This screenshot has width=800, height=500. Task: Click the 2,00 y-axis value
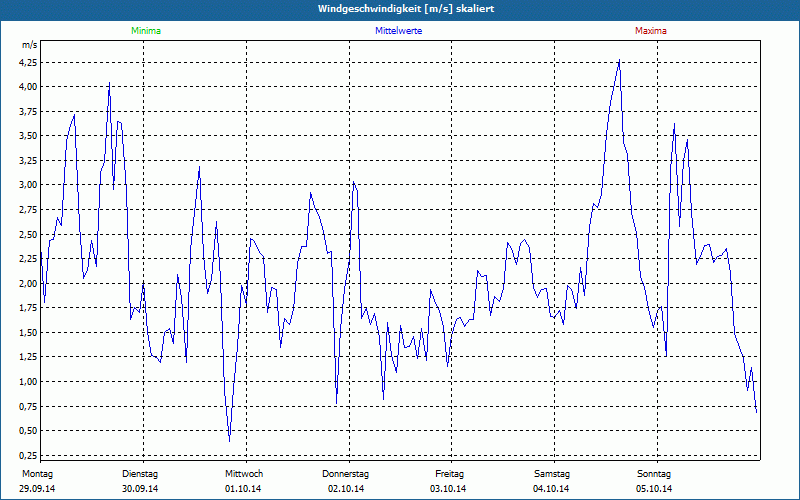[29, 283]
